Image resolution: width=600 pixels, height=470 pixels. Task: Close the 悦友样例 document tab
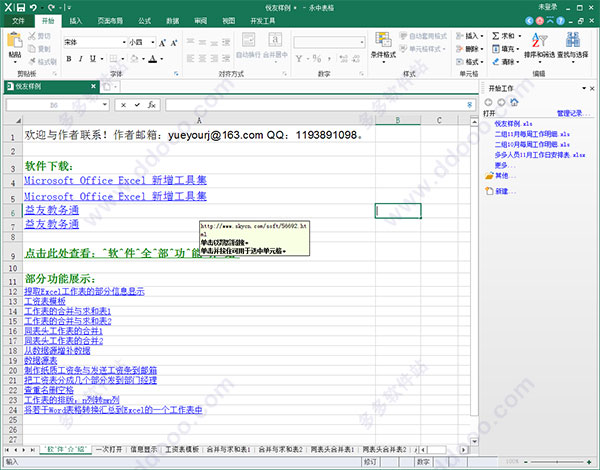(x=93, y=86)
